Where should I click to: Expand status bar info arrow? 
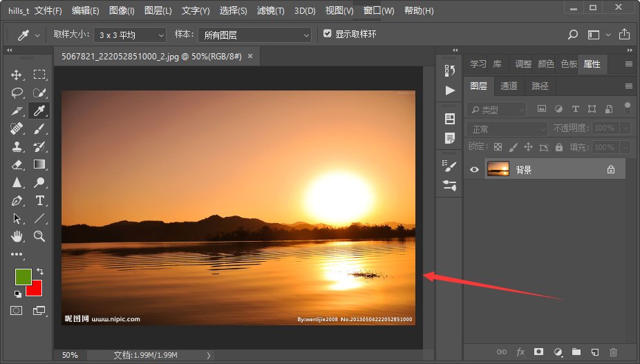209,356
